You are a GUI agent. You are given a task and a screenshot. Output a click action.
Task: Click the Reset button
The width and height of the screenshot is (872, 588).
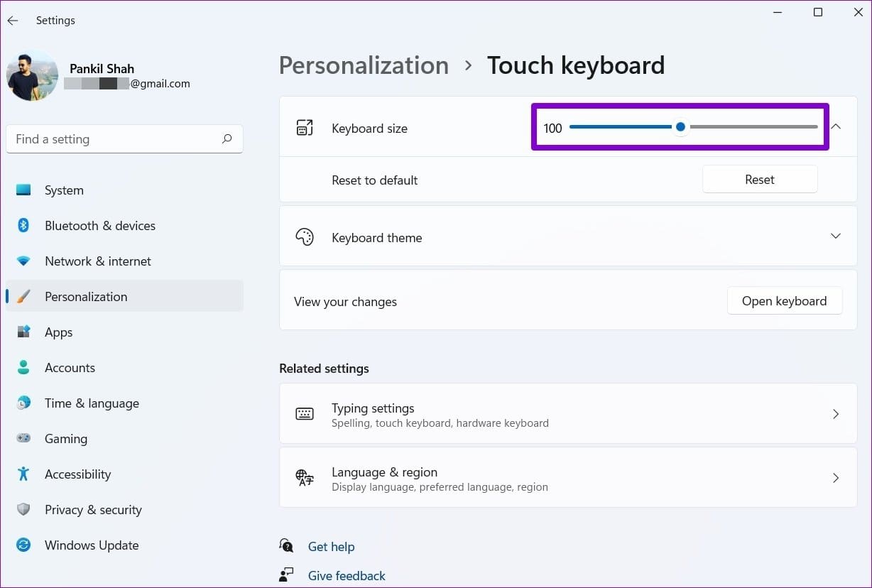coord(759,179)
